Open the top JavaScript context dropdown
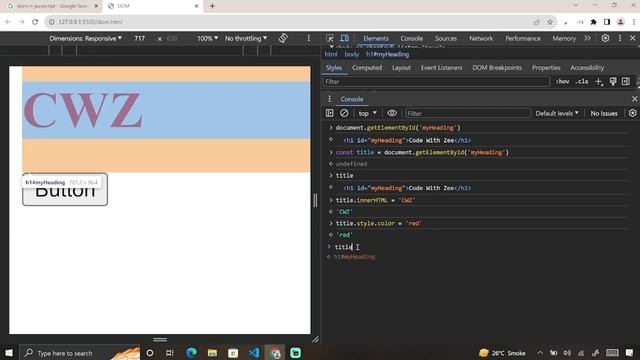This screenshot has width=640, height=360. tap(367, 113)
